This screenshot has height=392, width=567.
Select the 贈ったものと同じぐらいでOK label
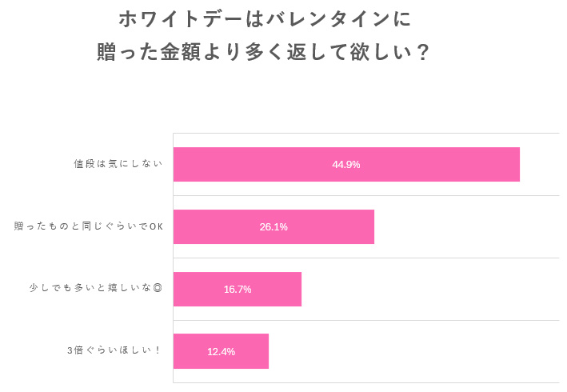pos(89,227)
